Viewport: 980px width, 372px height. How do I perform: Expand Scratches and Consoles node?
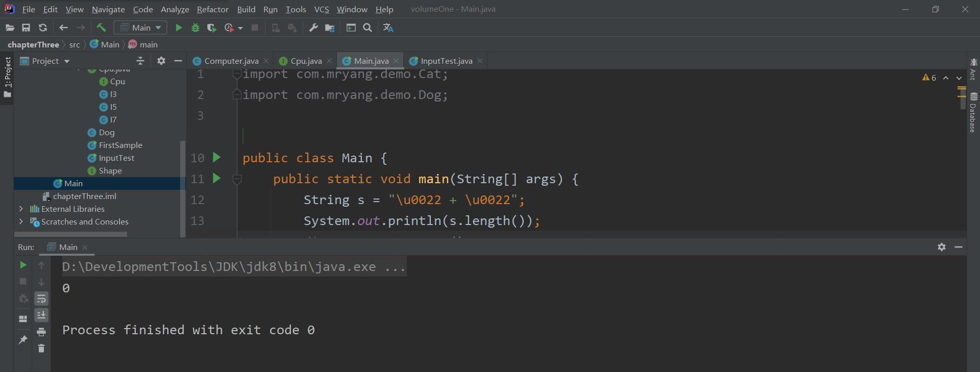click(x=21, y=221)
